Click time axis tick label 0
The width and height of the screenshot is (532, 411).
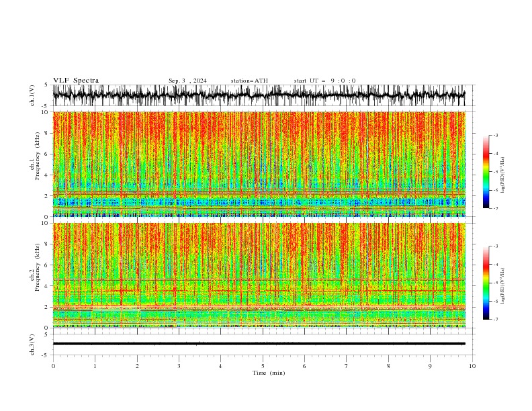click(x=53, y=366)
